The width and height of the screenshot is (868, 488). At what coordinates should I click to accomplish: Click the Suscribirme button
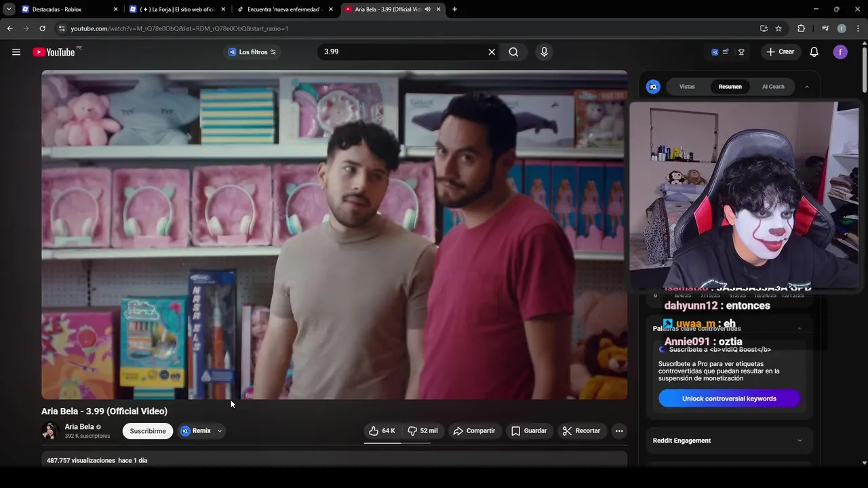coord(148,431)
